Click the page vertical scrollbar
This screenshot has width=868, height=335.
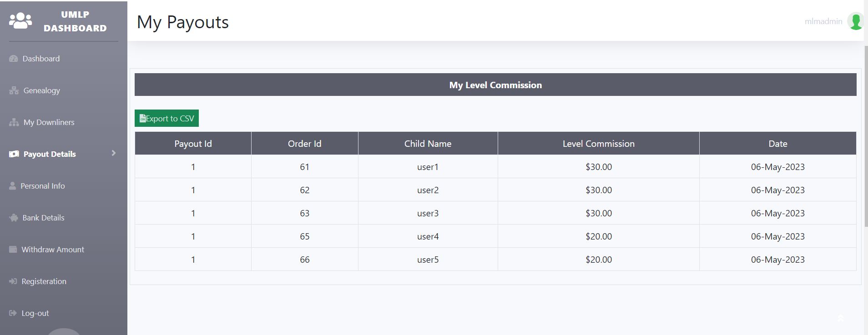pyautogui.click(x=865, y=136)
